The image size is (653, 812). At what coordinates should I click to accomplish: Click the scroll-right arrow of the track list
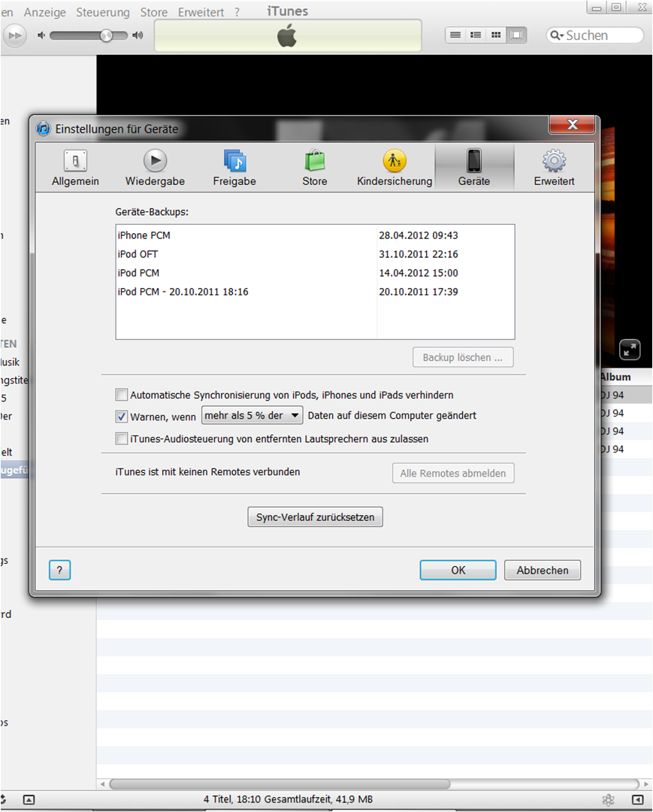(645, 784)
